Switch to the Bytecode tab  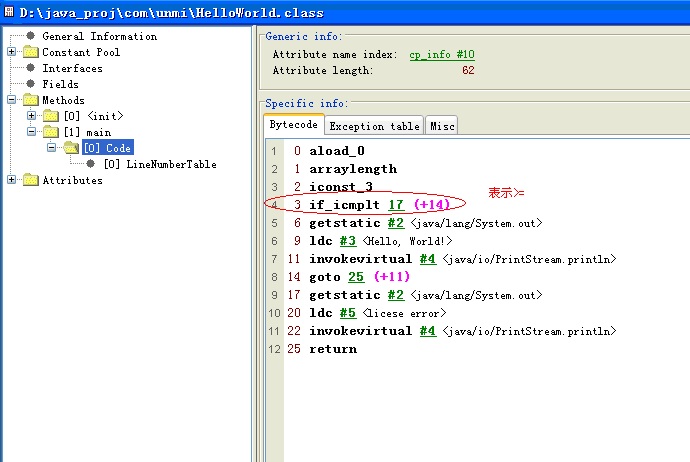[294, 125]
